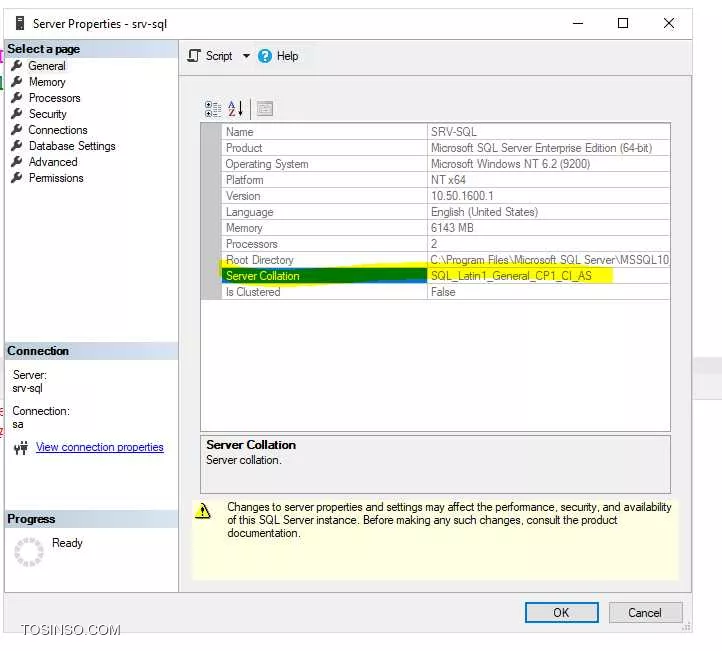This screenshot has height=651, width=722.
Task: Click the wrench icon next to Advanced
Action: pyautogui.click(x=17, y=162)
